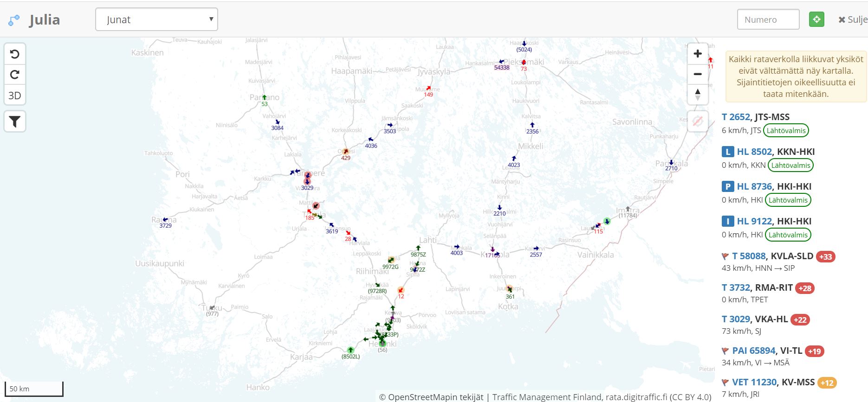Zoom out with the minus button

click(x=697, y=74)
